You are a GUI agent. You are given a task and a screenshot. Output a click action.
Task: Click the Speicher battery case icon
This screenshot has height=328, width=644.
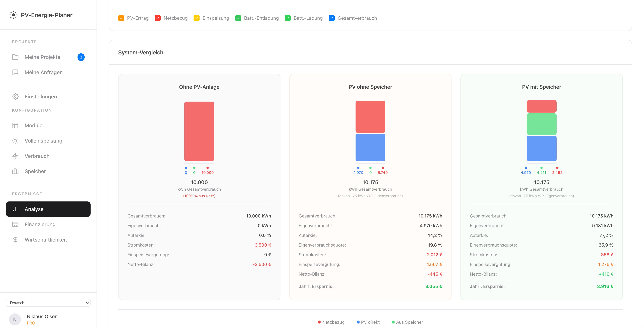[15, 171]
